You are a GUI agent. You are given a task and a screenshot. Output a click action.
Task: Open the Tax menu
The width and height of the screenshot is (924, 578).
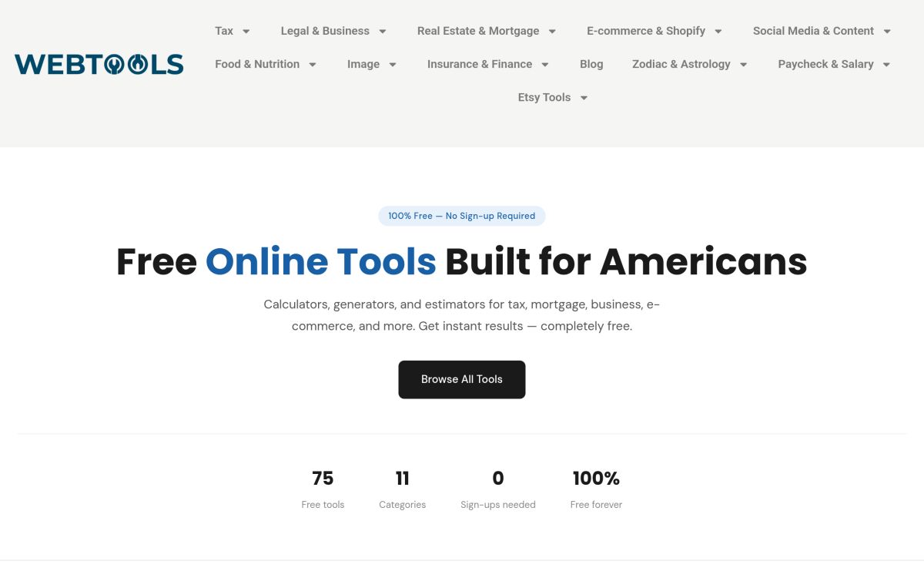(x=224, y=31)
